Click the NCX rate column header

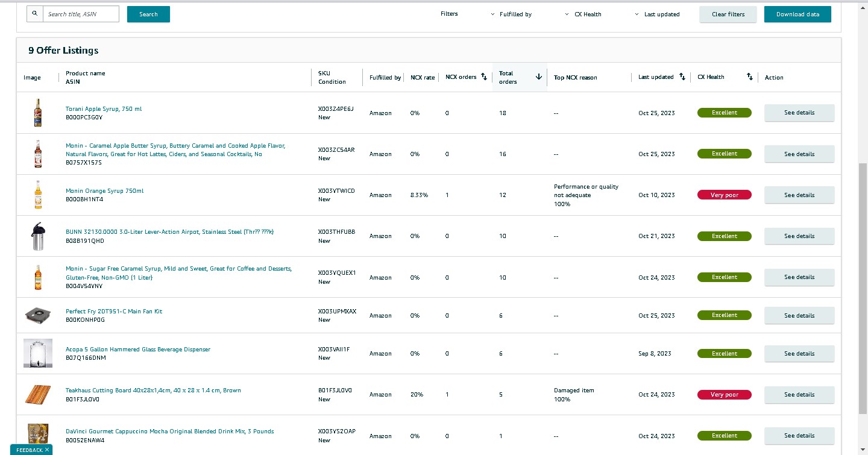pyautogui.click(x=423, y=78)
